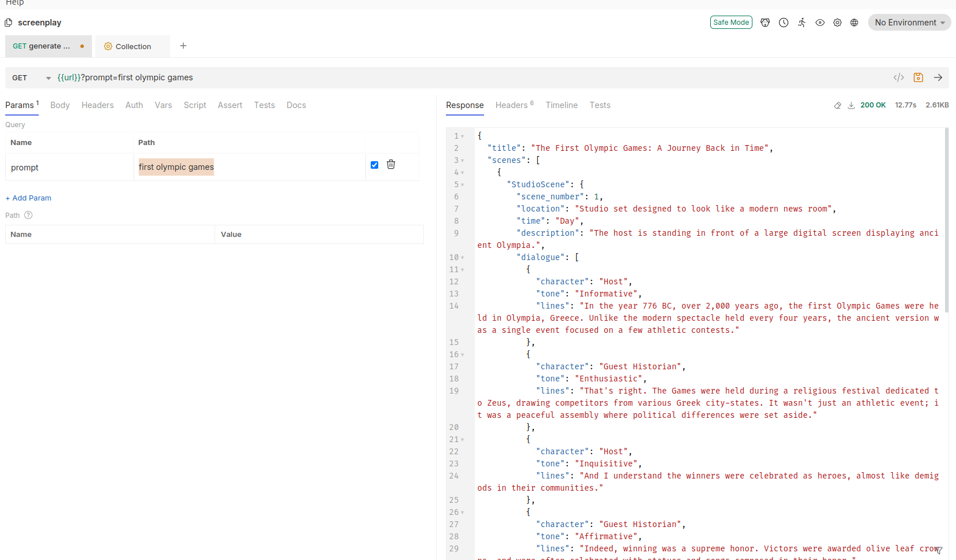Click the + Add Param link
The width and height of the screenshot is (956, 560).
pos(28,198)
